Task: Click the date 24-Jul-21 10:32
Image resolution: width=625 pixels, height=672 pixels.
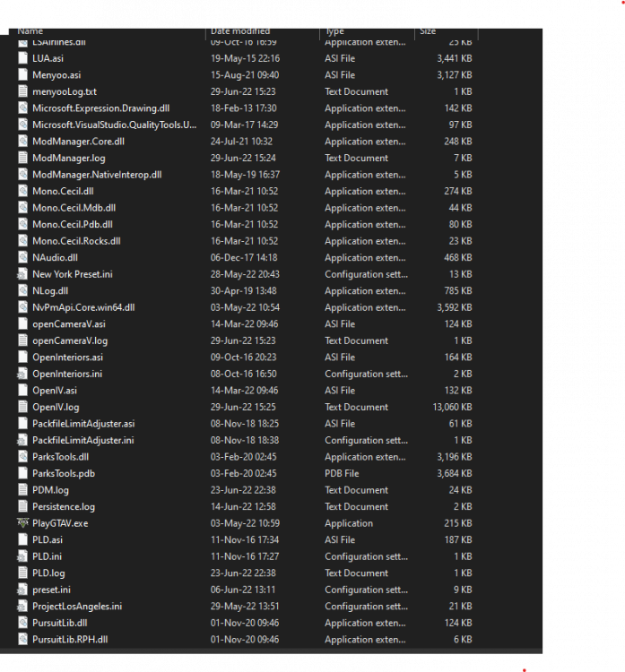Action: (241, 142)
